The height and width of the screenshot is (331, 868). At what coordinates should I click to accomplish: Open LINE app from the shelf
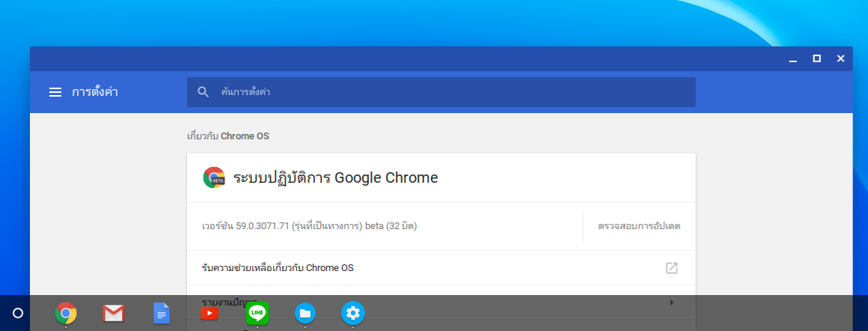pos(257,313)
